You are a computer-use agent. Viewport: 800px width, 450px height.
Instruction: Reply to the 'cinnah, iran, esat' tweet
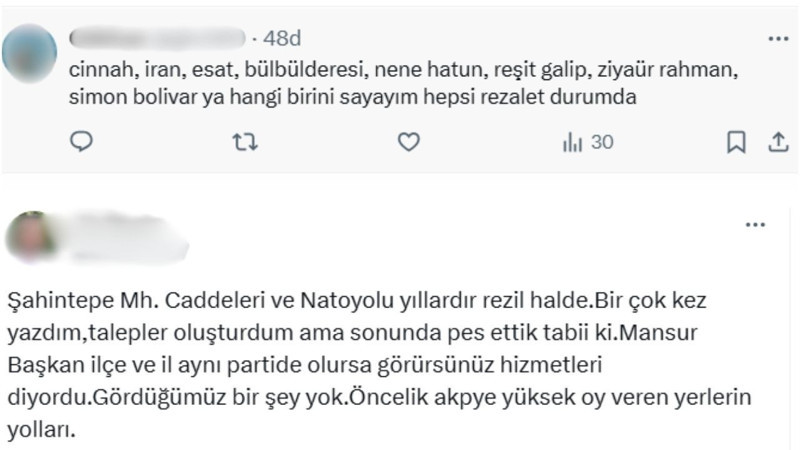pyautogui.click(x=82, y=143)
